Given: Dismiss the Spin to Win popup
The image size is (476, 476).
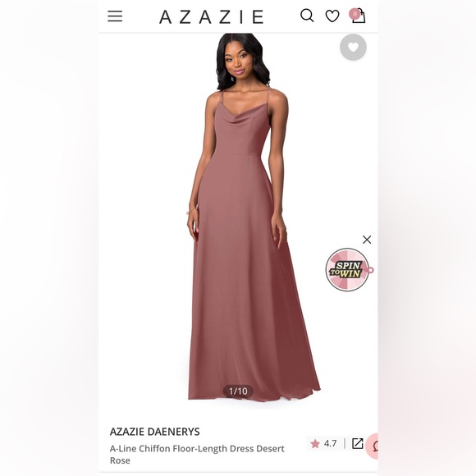Looking at the screenshot, I should tap(367, 240).
